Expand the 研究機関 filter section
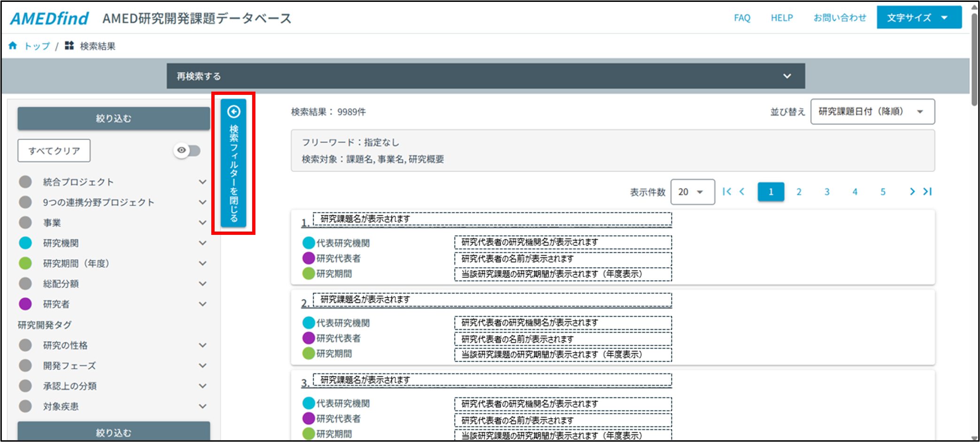The height and width of the screenshot is (442, 980). coord(202,243)
